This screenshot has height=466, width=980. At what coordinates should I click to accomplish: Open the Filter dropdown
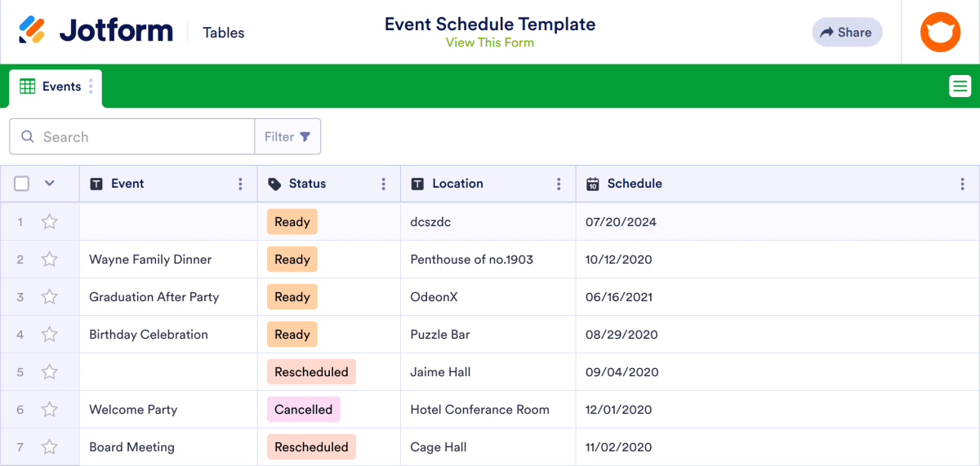[287, 136]
